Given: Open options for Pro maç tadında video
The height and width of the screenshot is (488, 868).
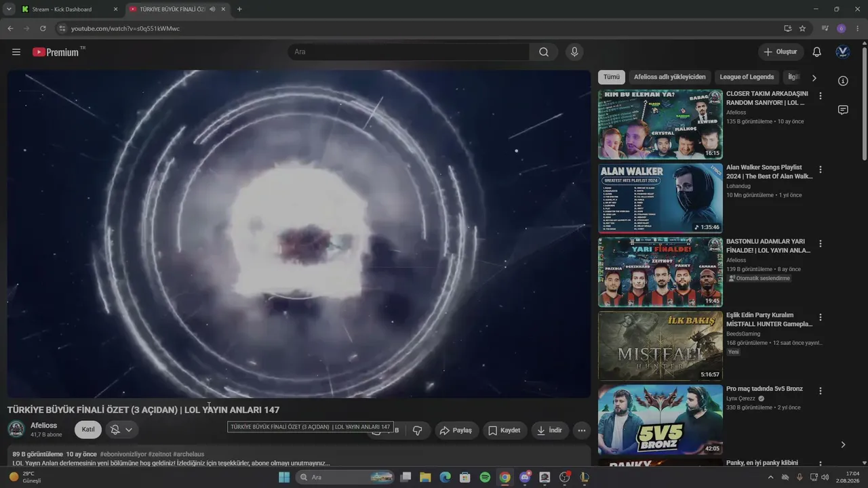Looking at the screenshot, I should click(821, 391).
